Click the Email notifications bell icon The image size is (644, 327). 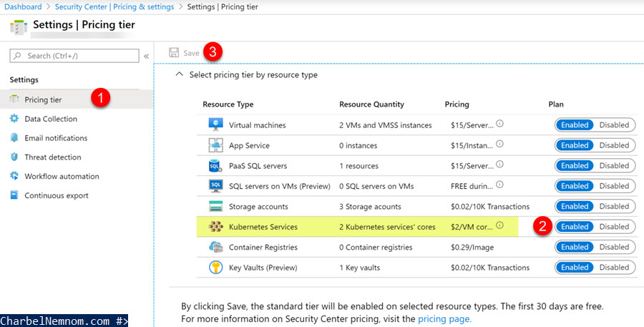14,137
